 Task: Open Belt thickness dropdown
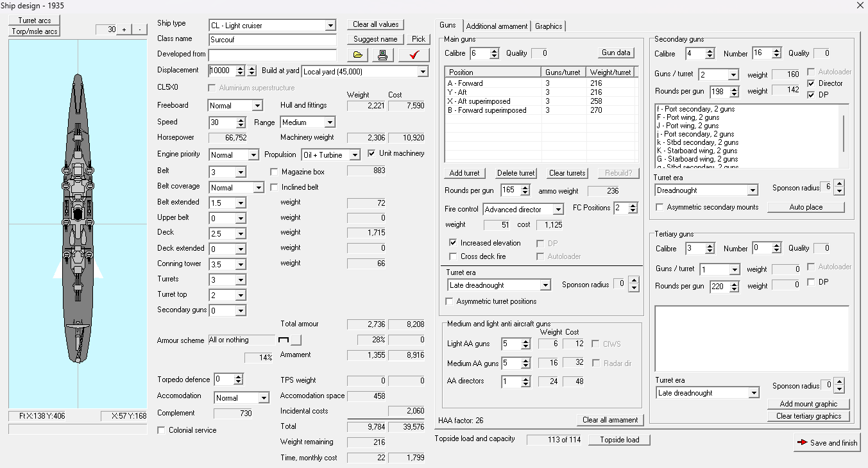point(241,172)
